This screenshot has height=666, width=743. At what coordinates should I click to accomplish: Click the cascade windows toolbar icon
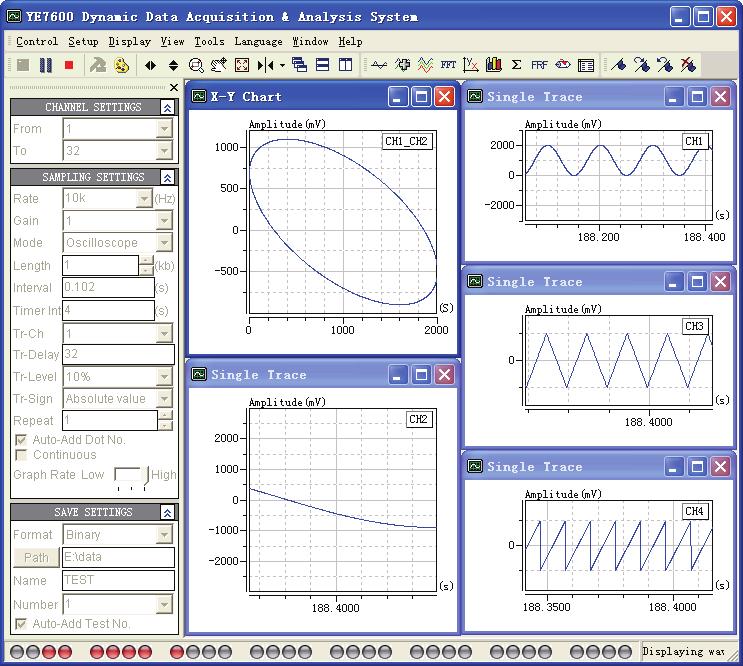[x=299, y=65]
